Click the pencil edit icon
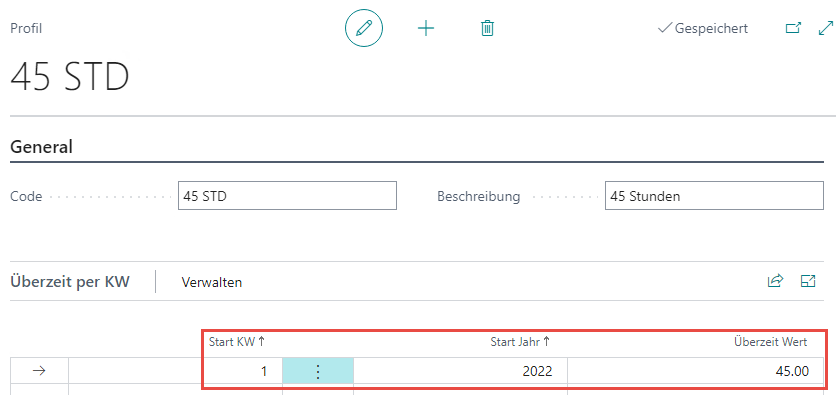 (364, 28)
